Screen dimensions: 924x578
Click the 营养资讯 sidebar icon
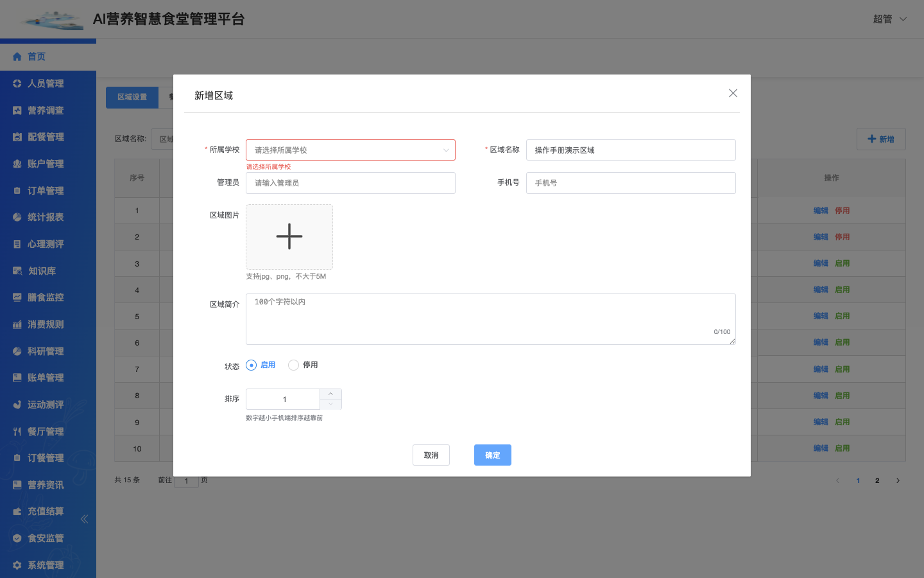pos(17,485)
